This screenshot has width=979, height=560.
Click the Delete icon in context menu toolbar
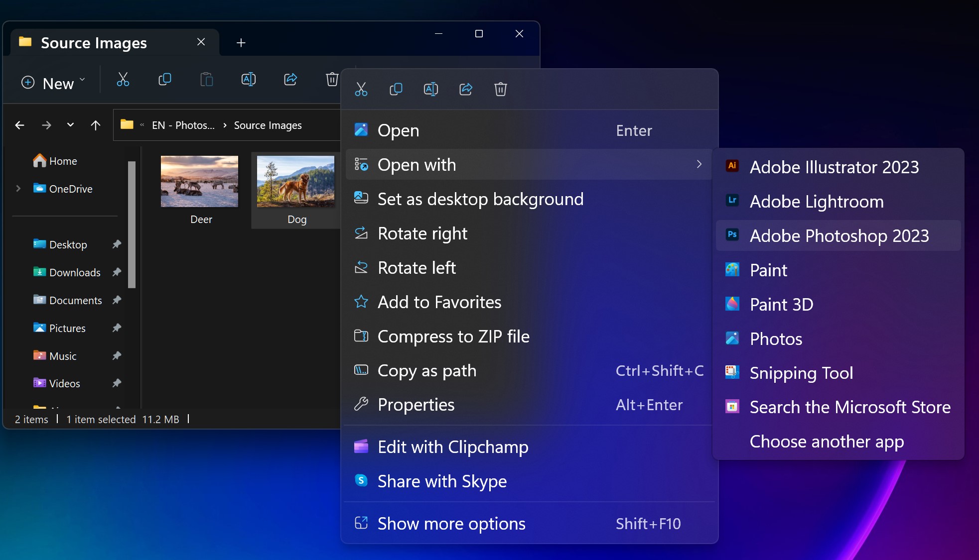coord(501,89)
